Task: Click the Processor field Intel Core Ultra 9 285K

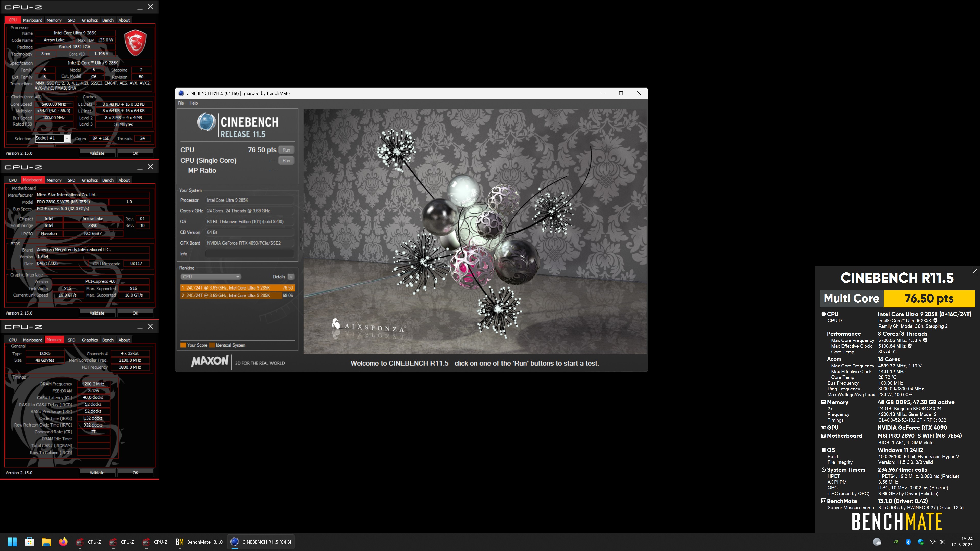Action: (x=250, y=200)
